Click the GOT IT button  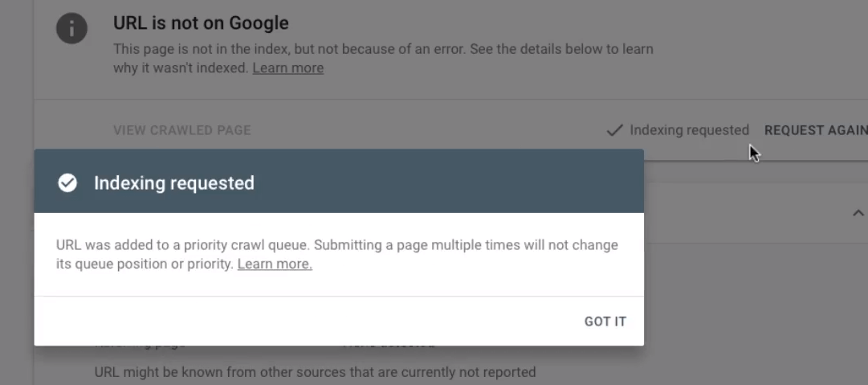point(605,322)
